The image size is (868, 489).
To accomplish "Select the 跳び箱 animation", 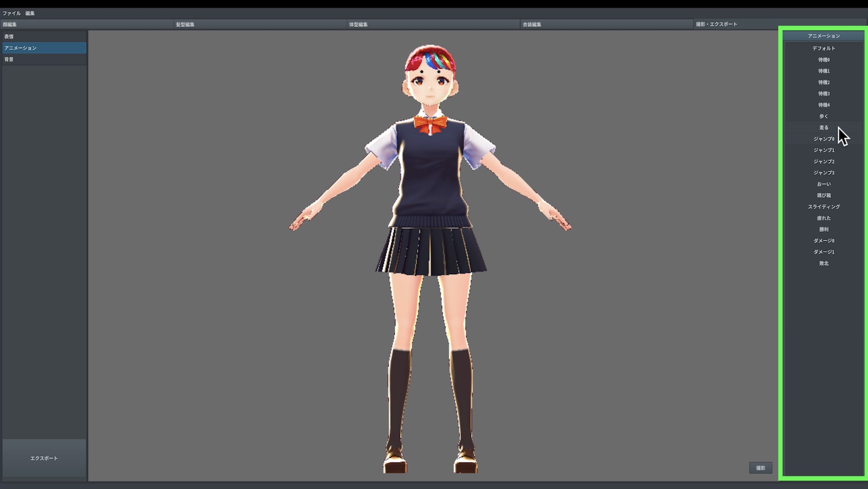I will point(823,195).
